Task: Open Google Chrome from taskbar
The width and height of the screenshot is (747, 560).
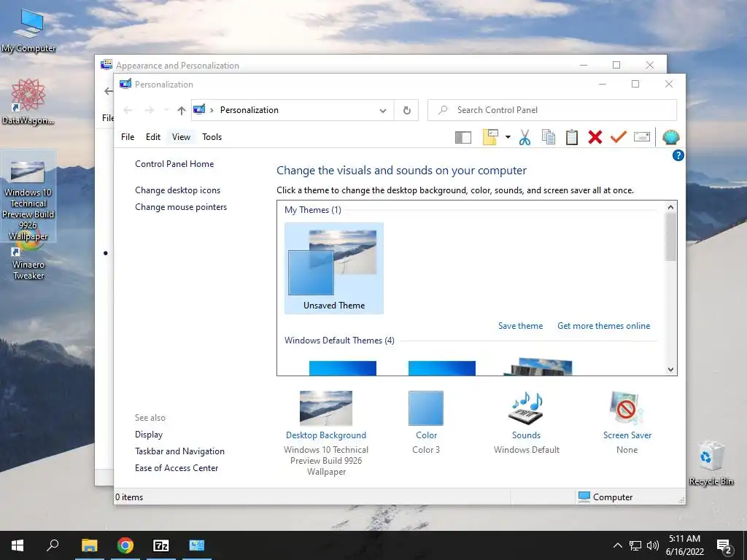Action: [125, 545]
